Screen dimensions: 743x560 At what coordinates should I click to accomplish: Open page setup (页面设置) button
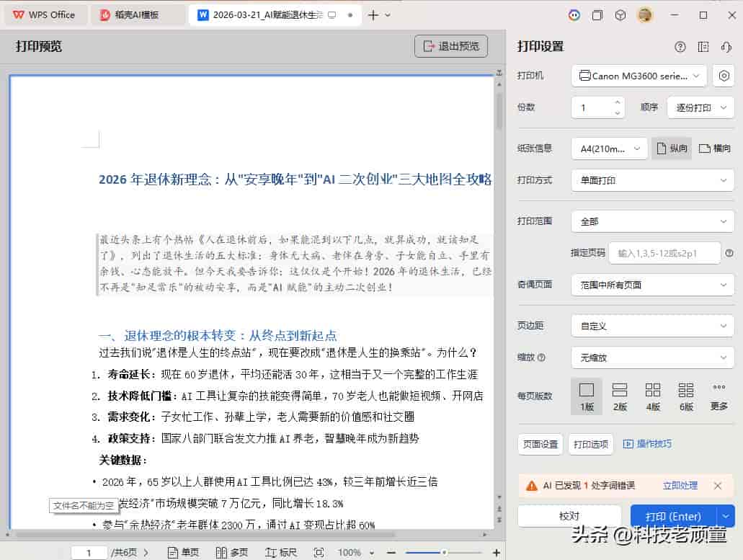540,445
